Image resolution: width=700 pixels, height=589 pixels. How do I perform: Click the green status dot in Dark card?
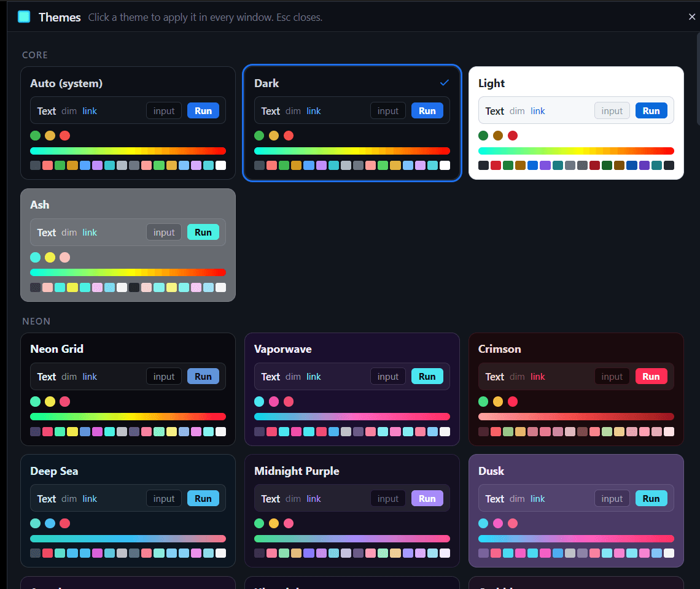[259, 136]
